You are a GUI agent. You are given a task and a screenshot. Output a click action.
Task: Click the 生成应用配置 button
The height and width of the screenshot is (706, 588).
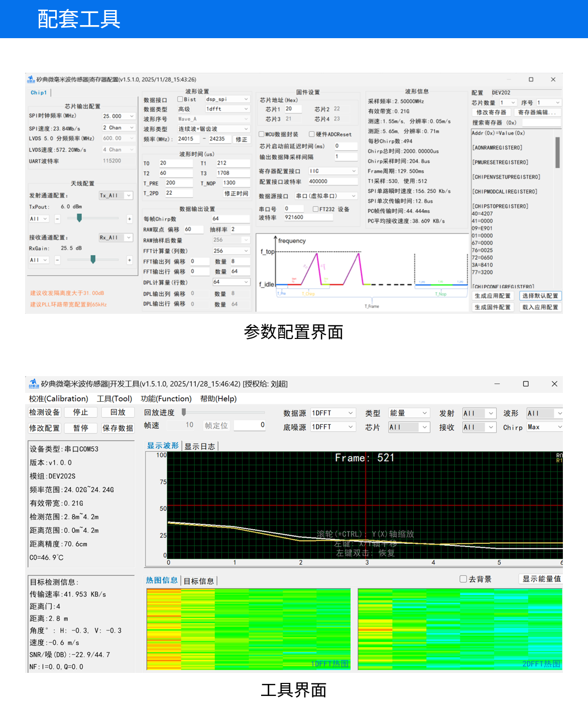point(493,296)
